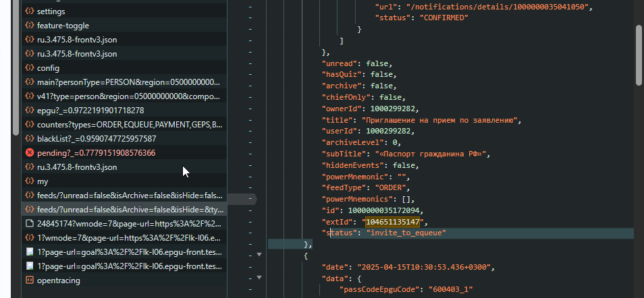The image size is (644, 298).
Task: Click the "userId": 1000299282 line
Action: [x=369, y=131]
